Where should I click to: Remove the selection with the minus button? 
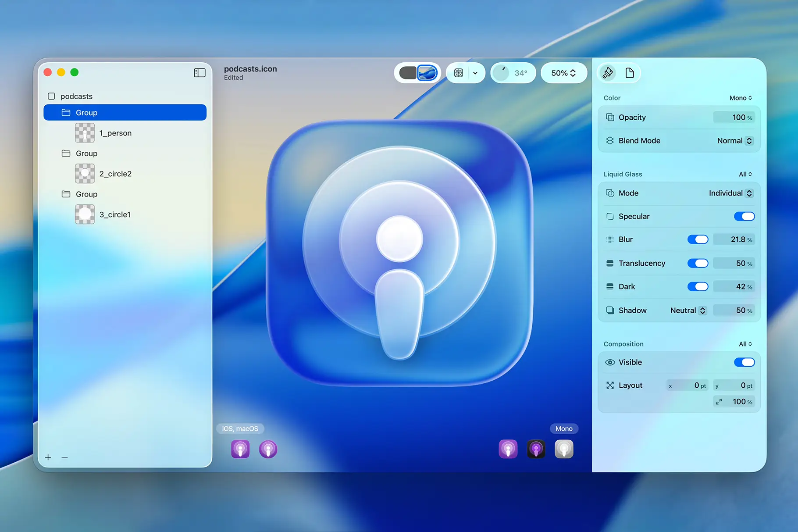(x=65, y=457)
